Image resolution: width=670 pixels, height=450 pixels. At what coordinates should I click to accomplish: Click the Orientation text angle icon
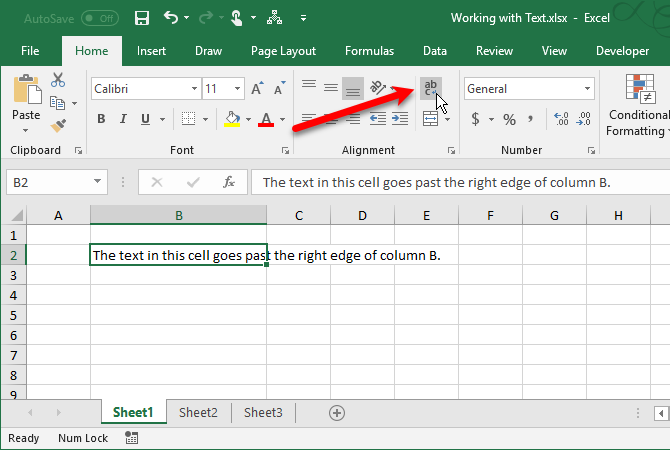[x=377, y=89]
